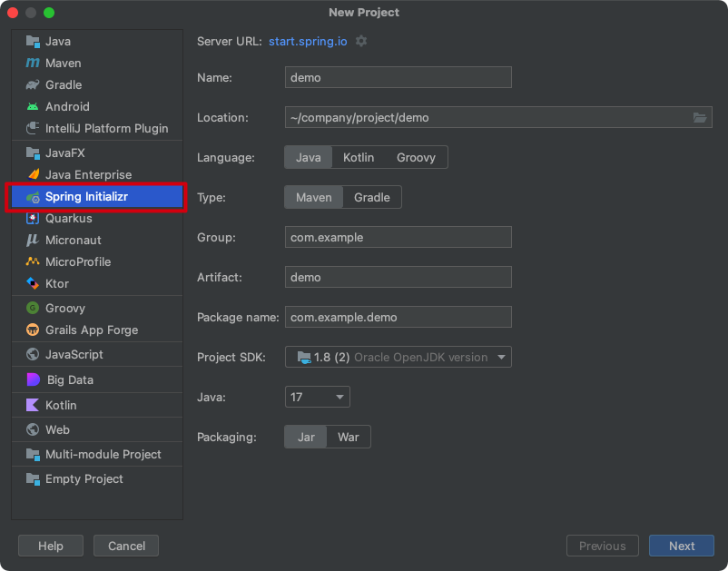Click the Micronaut mu icon

click(32, 240)
